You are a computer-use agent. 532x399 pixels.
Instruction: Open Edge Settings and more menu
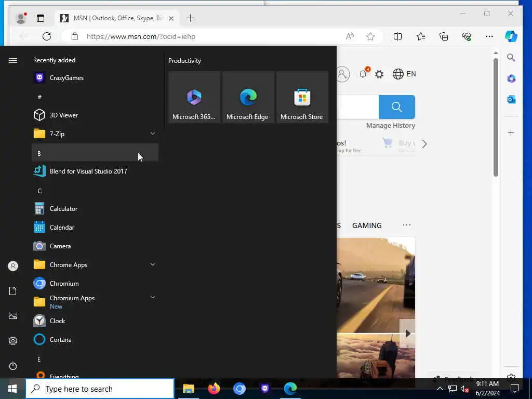click(489, 36)
